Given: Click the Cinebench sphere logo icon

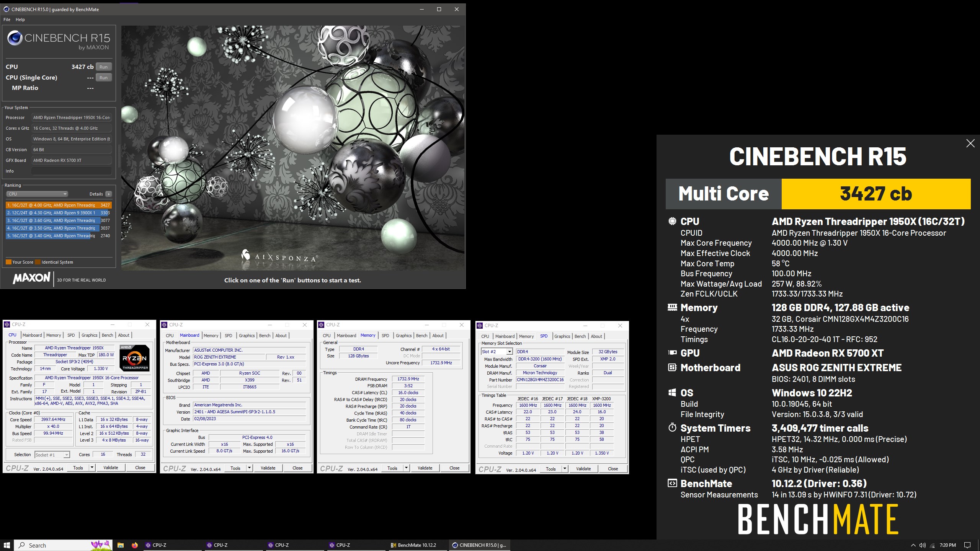Looking at the screenshot, I should pyautogui.click(x=15, y=38).
